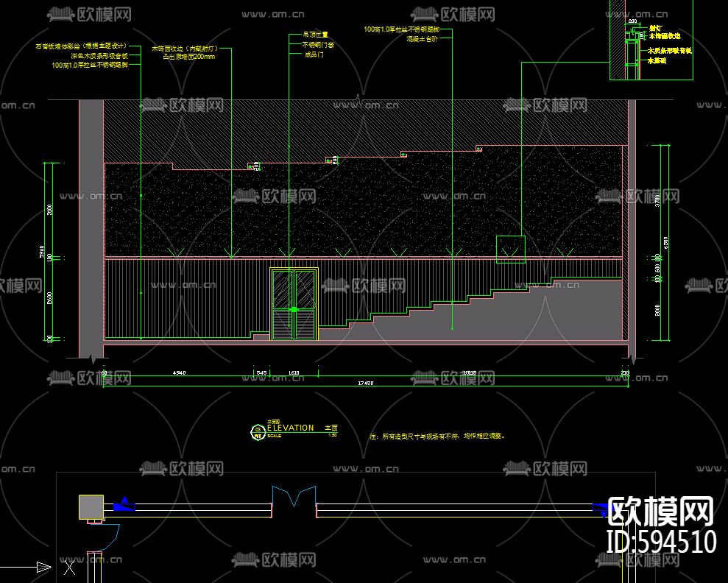Select the UCS X axis icon

70,568
